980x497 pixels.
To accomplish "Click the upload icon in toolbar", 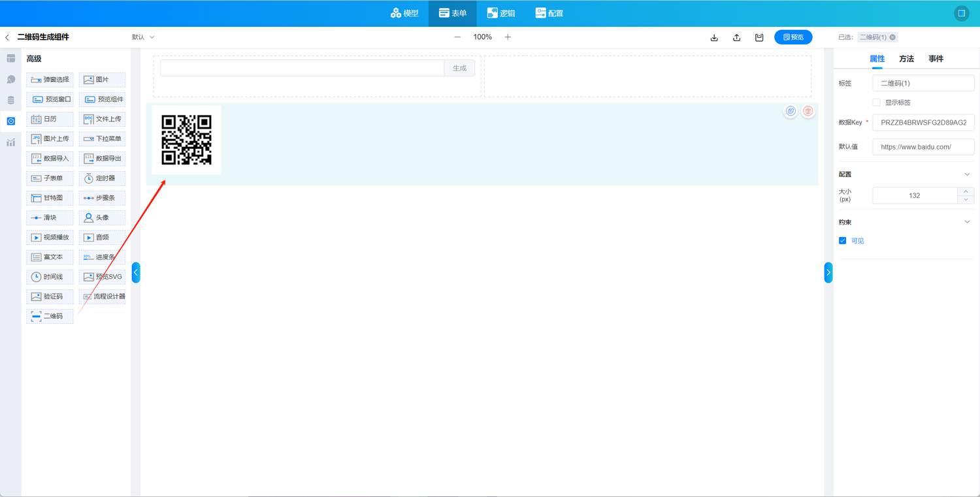I will coord(736,37).
